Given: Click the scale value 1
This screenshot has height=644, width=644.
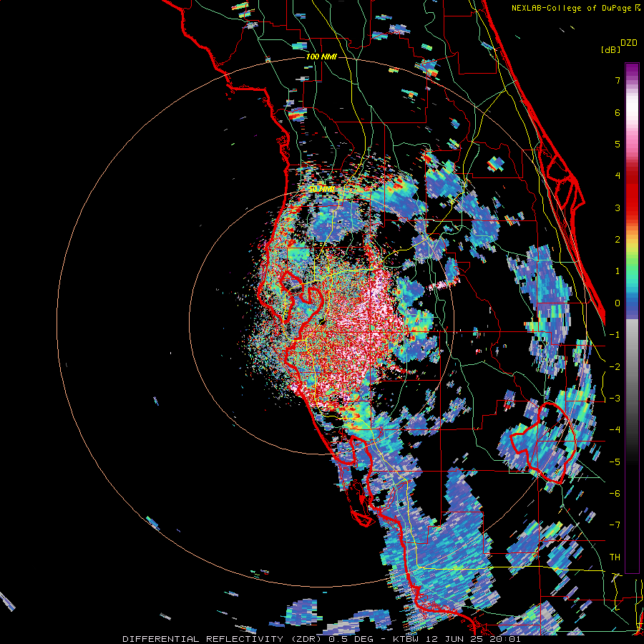Looking at the screenshot, I should click(618, 271).
